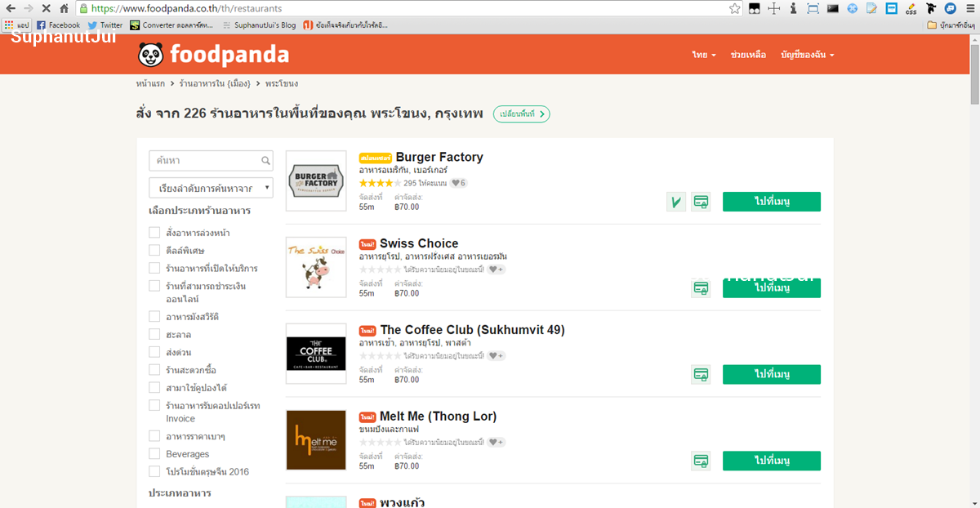
Task: Open the ไทย language dropdown
Action: tap(704, 55)
